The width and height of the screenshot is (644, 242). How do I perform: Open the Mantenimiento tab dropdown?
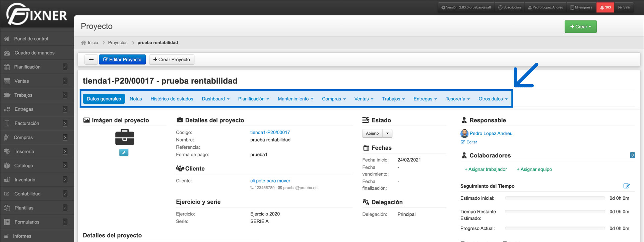coord(295,99)
